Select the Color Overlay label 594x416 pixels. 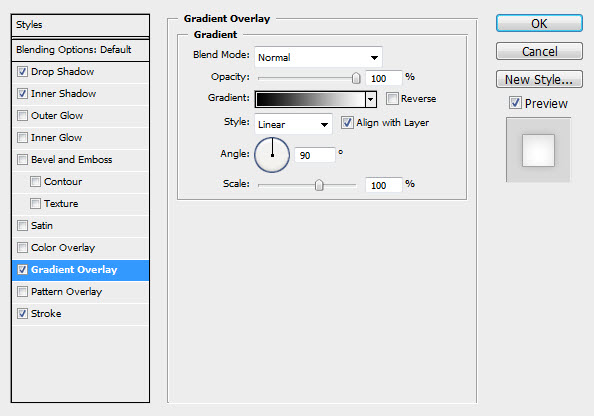click(63, 247)
